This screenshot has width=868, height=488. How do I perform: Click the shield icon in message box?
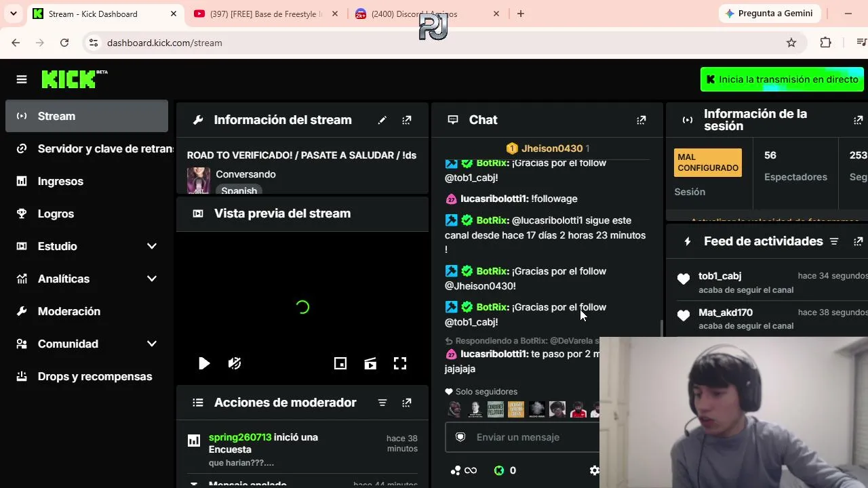point(460,437)
